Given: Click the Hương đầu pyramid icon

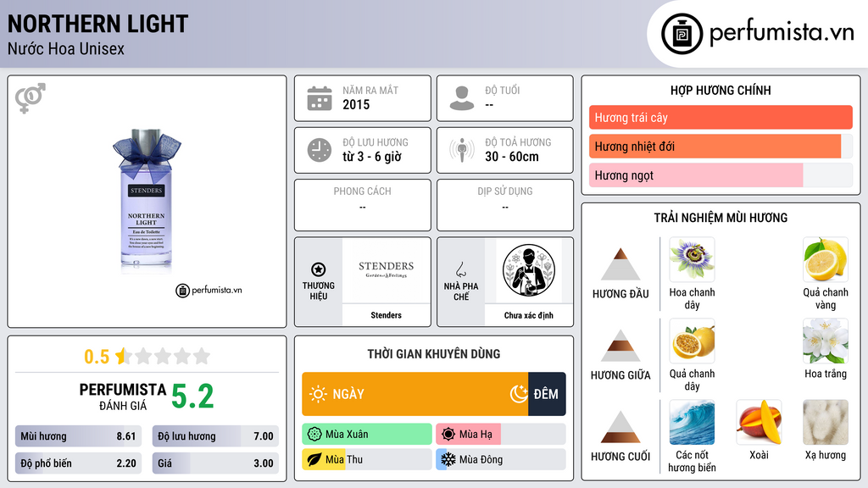Looking at the screenshot, I should pyautogui.click(x=620, y=264).
